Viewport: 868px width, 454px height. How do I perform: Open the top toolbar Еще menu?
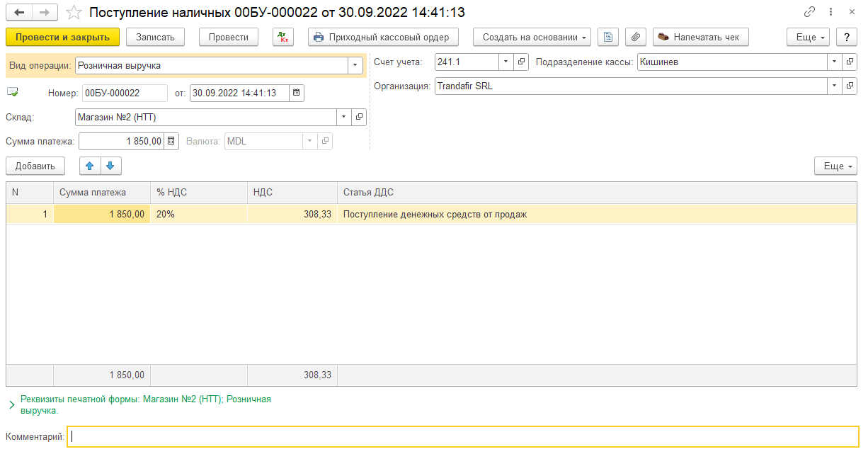(x=811, y=37)
